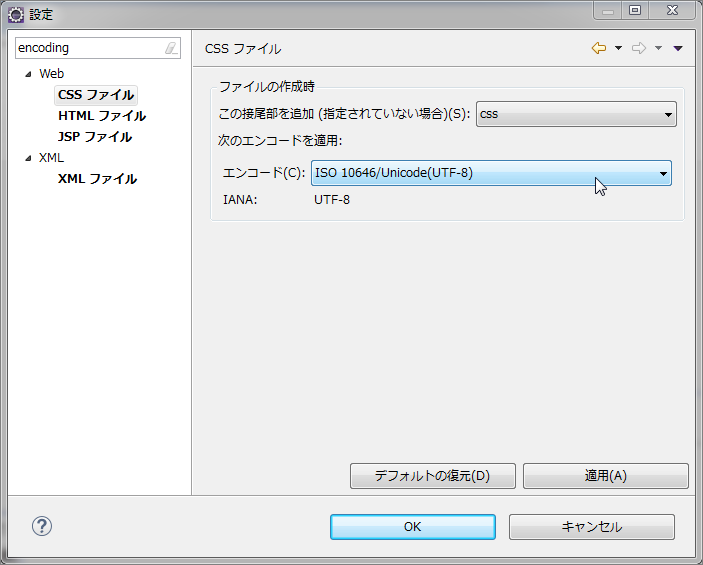Viewport: 703px width, 565px height.
Task: Click the XML category label
Action: [x=51, y=157]
